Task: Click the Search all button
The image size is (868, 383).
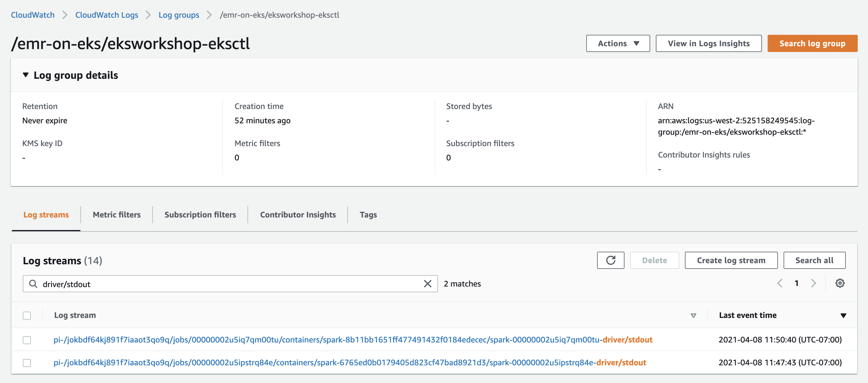Action: 814,260
